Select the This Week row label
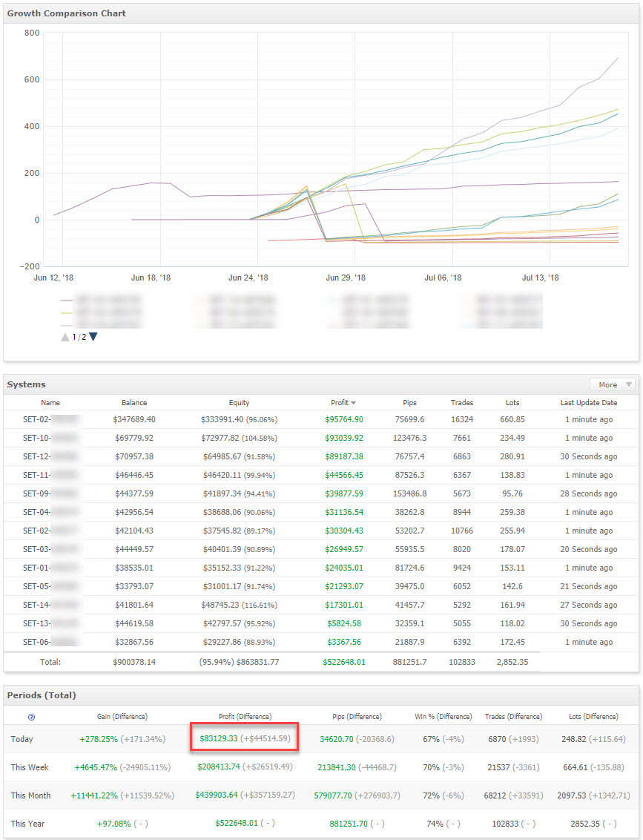 30,767
